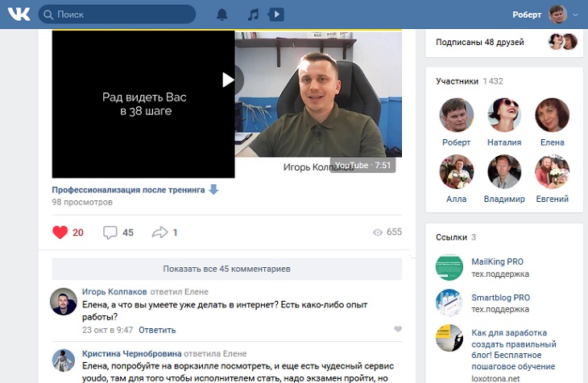Viewport: 588px width, 383px height.
Task: Click the 98 просмотров text
Action: [82, 202]
